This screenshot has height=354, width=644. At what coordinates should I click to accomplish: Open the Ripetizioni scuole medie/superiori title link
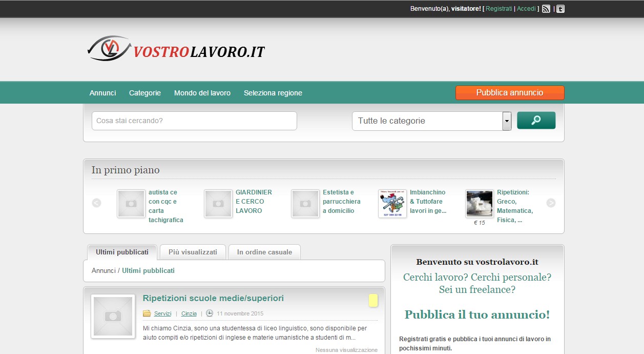click(213, 298)
